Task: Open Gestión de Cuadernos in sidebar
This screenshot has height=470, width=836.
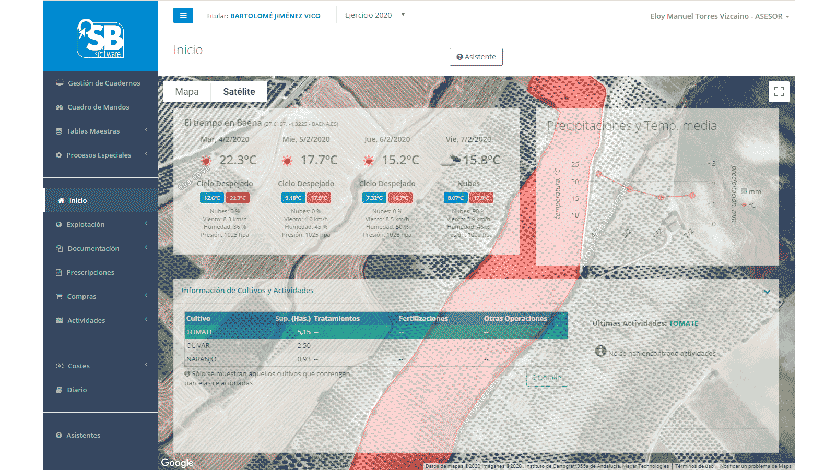Action: click(x=97, y=83)
